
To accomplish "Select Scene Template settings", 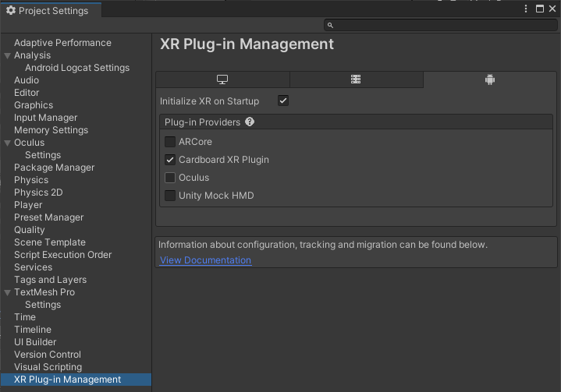I will point(50,242).
